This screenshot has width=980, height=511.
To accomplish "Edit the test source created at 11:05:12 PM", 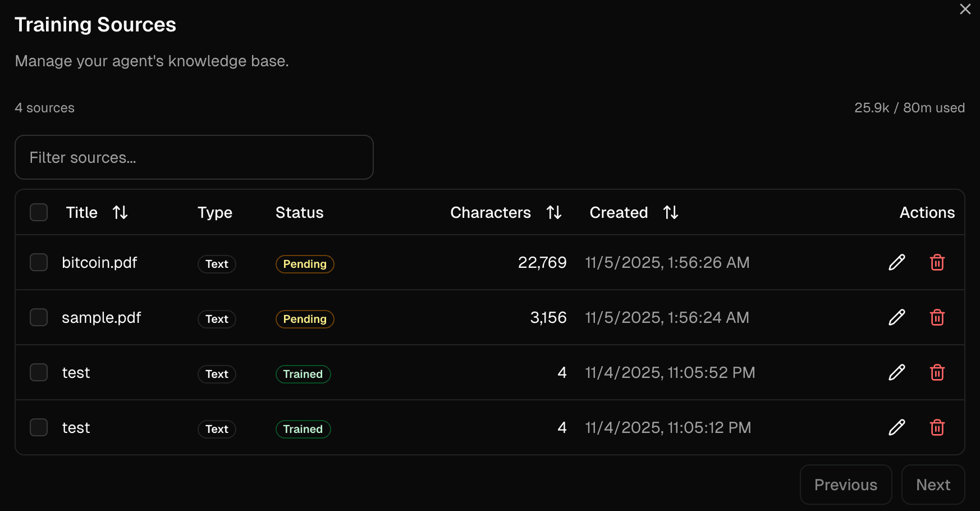I will click(x=896, y=427).
